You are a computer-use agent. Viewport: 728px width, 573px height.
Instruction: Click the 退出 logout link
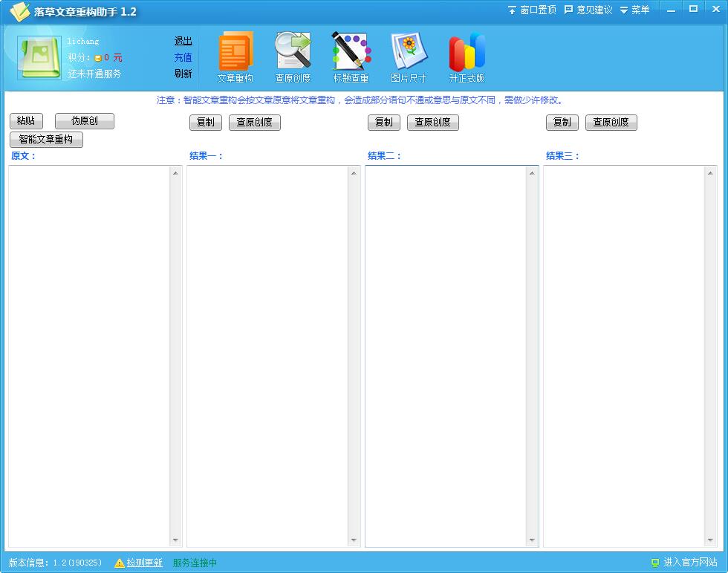(x=183, y=41)
